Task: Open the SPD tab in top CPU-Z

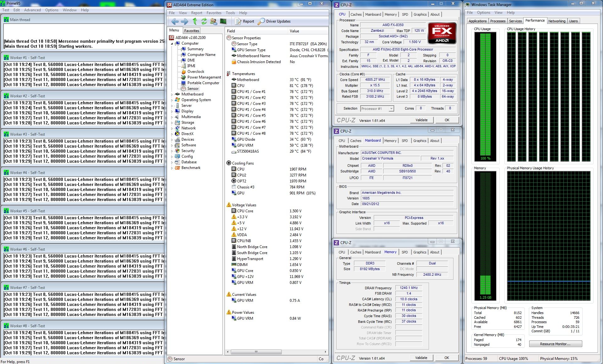Action: pyautogui.click(x=405, y=14)
